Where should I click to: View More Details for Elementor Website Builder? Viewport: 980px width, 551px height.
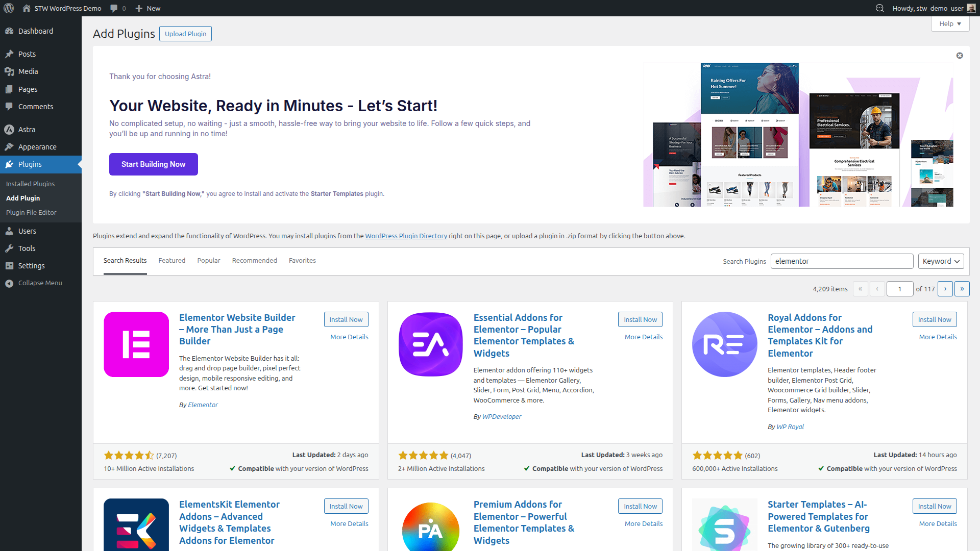pyautogui.click(x=349, y=337)
